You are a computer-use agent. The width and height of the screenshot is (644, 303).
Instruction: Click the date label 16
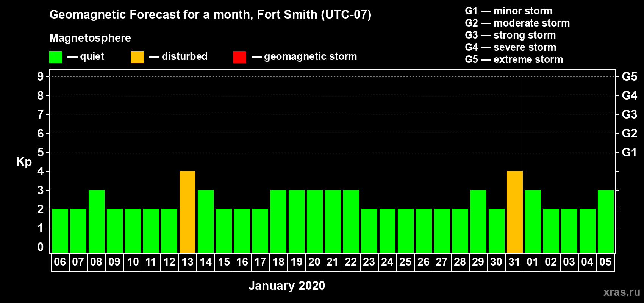242,262
